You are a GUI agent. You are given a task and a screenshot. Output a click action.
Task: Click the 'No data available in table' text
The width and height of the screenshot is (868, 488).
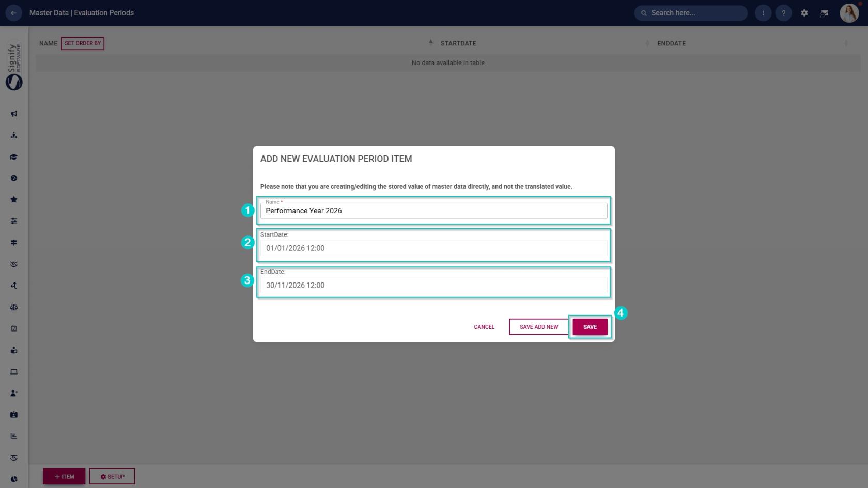[x=448, y=63]
